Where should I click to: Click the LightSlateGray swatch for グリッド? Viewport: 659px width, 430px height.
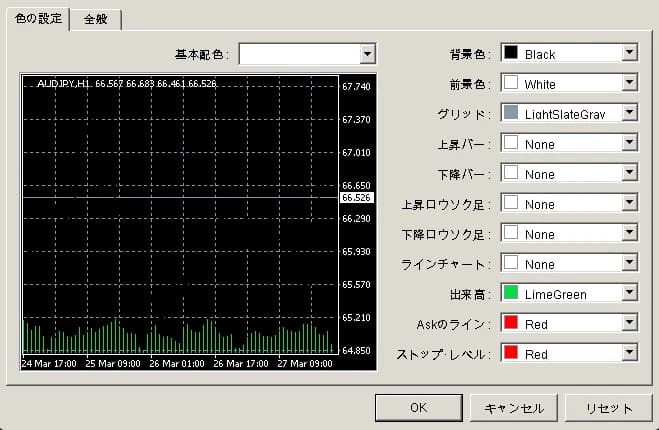(x=511, y=112)
